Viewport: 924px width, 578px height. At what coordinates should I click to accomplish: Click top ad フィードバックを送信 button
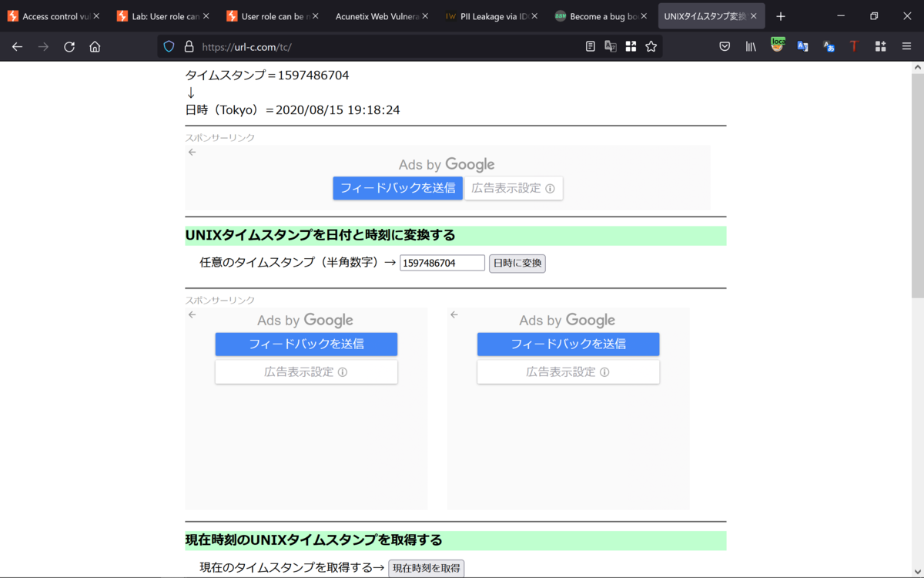398,188
